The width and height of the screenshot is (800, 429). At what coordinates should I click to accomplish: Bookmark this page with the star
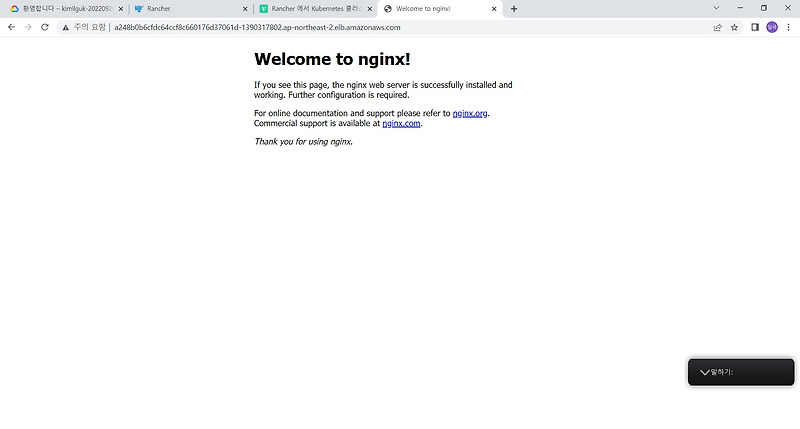[x=734, y=28]
